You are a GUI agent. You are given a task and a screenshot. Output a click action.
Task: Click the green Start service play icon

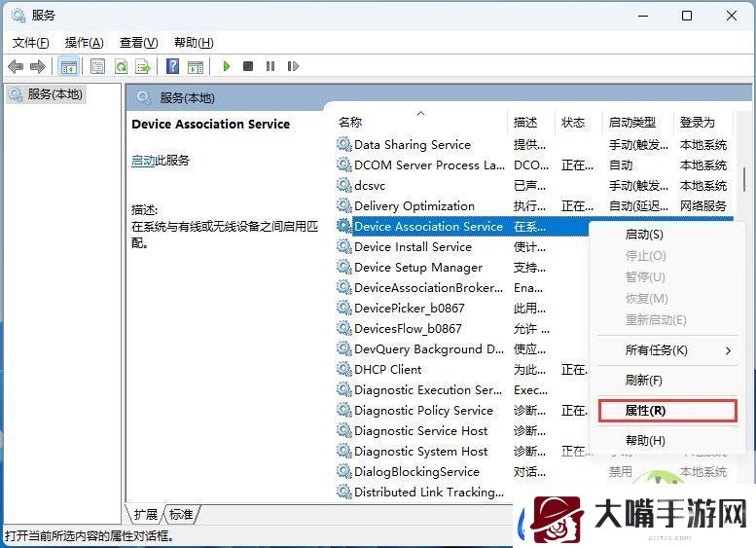tap(226, 66)
